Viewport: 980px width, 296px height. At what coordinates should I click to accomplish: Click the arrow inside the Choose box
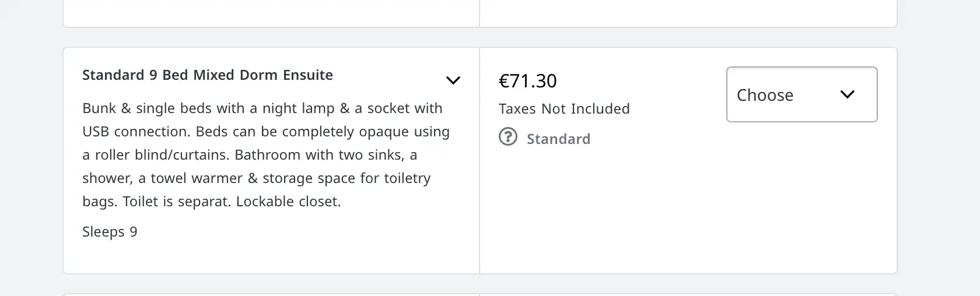(847, 94)
